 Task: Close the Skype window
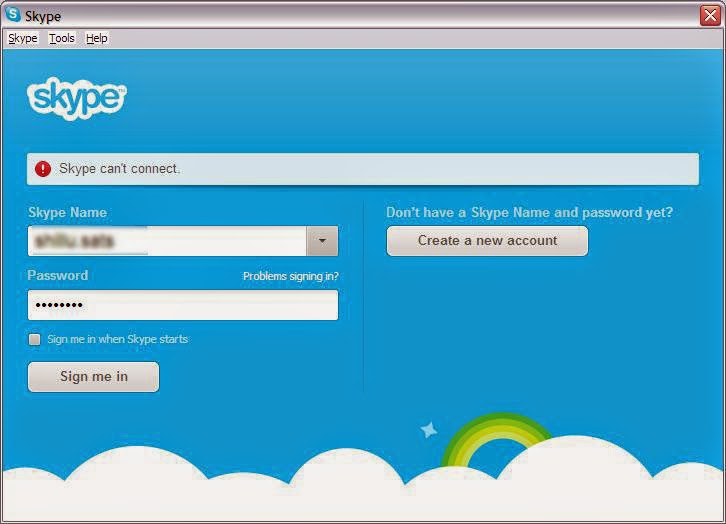pyautogui.click(x=710, y=15)
